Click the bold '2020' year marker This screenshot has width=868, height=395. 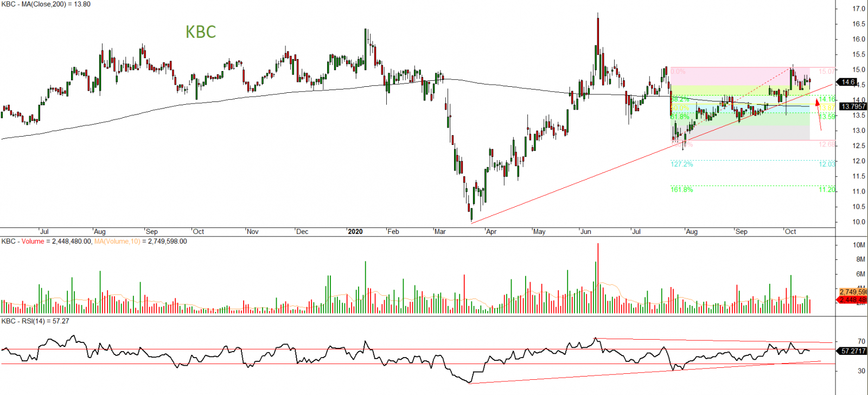pyautogui.click(x=355, y=232)
